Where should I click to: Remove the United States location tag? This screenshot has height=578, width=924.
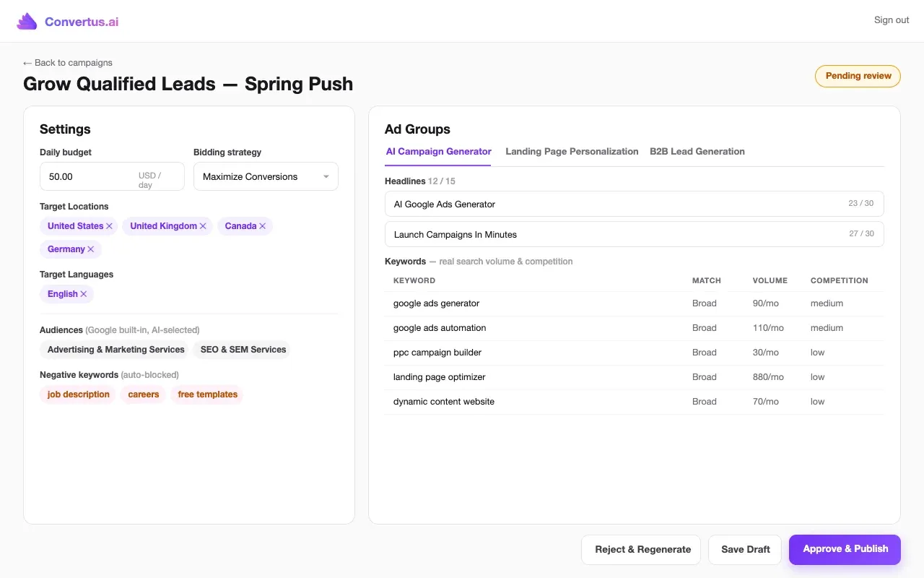pyautogui.click(x=110, y=226)
